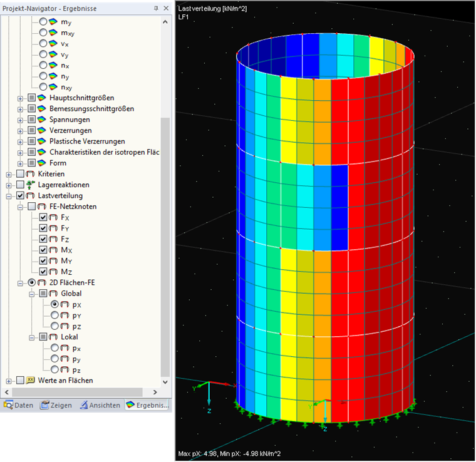This screenshot has height=462, width=476.
Task: Pin the Projekt-Navigator panel
Action: (x=155, y=8)
